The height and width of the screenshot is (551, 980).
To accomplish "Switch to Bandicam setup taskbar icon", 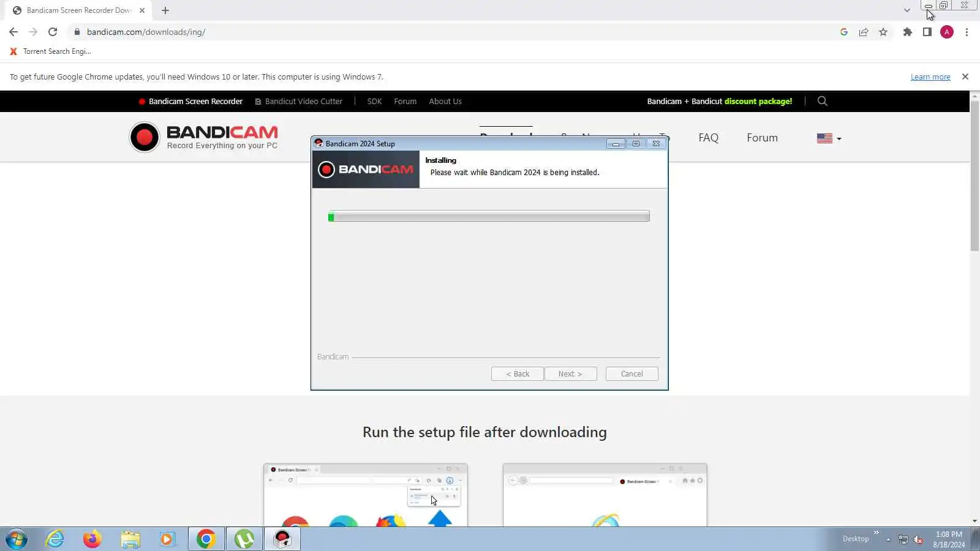I will (282, 539).
